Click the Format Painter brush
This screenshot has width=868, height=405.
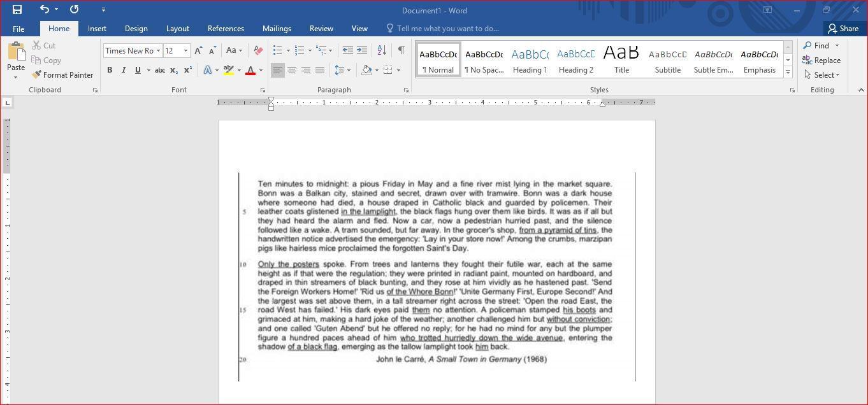coord(62,75)
